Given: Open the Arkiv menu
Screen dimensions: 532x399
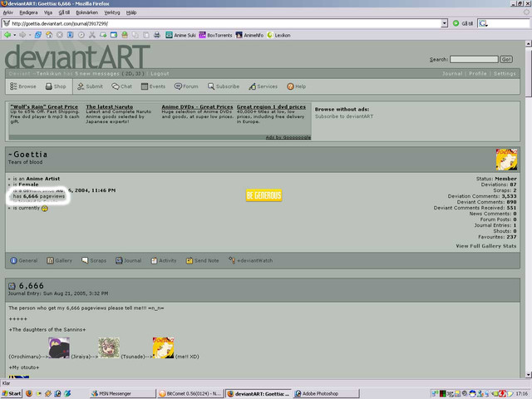Looking at the screenshot, I should [7, 12].
